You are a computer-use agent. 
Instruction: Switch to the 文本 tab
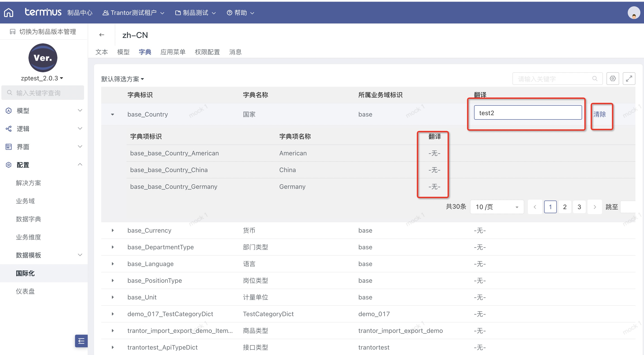[x=101, y=52]
